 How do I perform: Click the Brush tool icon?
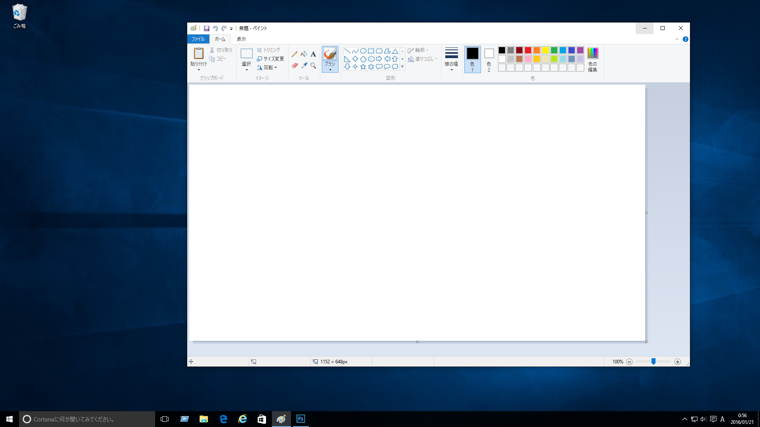[x=330, y=53]
